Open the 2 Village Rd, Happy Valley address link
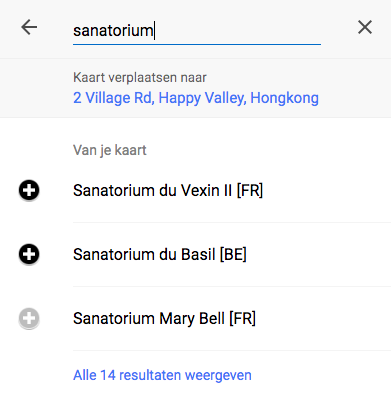This screenshot has height=398, width=391. [x=196, y=98]
